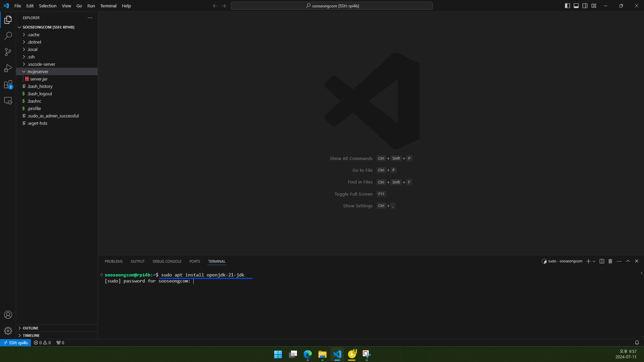Go back using navigation arrow
Image resolution: width=644 pixels, height=362 pixels.
[215, 6]
